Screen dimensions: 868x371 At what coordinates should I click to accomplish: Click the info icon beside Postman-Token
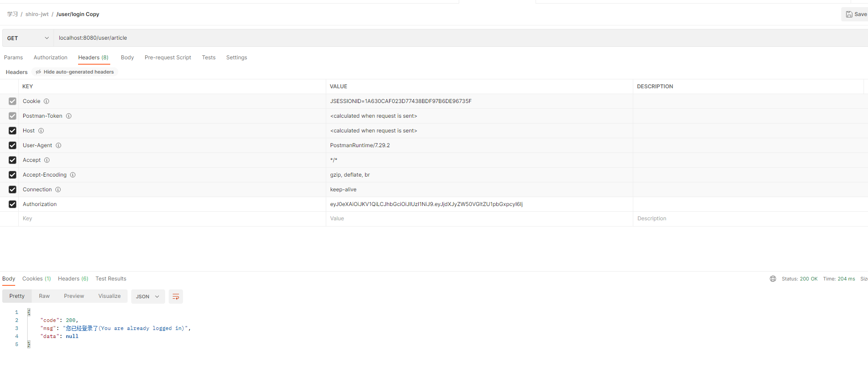coord(69,116)
